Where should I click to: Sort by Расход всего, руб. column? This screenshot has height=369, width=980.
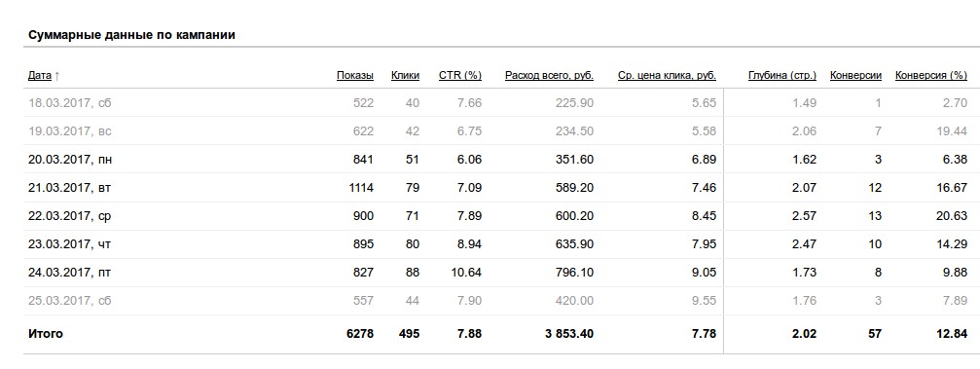[x=549, y=76]
